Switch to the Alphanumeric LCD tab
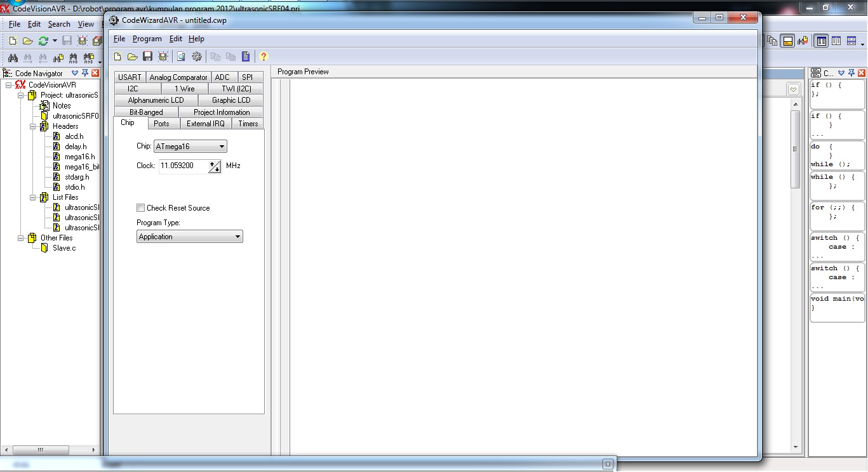This screenshot has width=868, height=472. pos(156,100)
